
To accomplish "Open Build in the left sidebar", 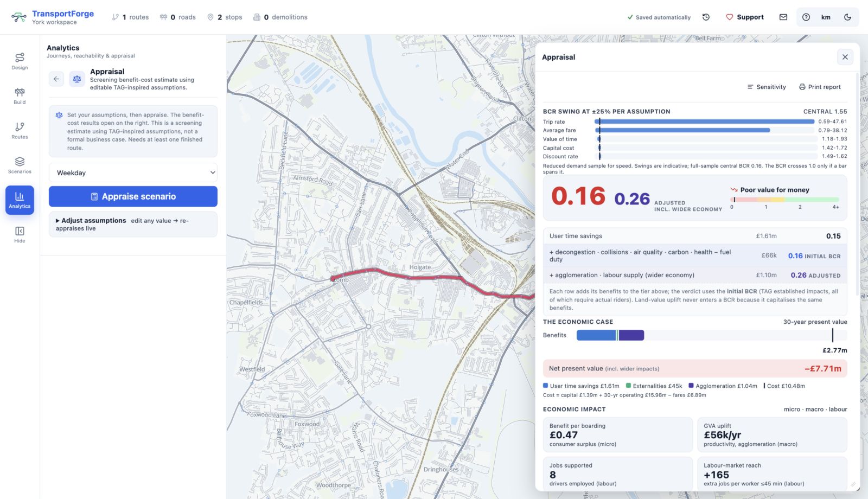I will (20, 96).
